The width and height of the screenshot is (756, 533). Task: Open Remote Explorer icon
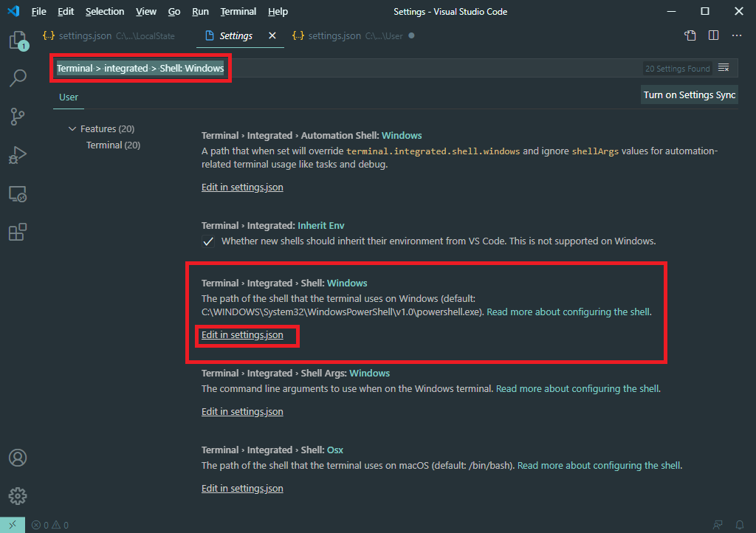click(x=18, y=193)
